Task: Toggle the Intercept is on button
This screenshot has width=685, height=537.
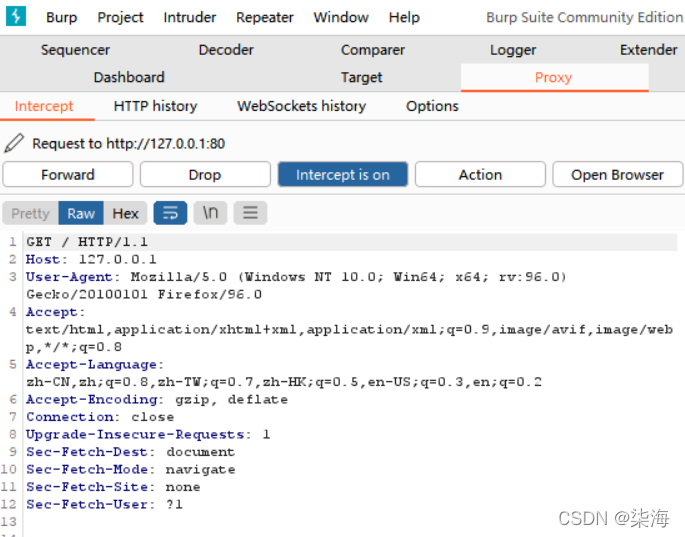Action: click(x=342, y=174)
